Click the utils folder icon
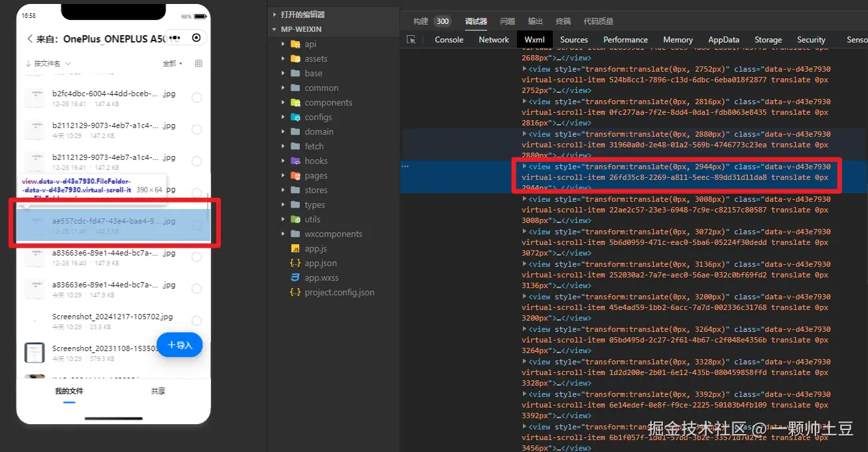This screenshot has height=452, width=868. [x=295, y=219]
